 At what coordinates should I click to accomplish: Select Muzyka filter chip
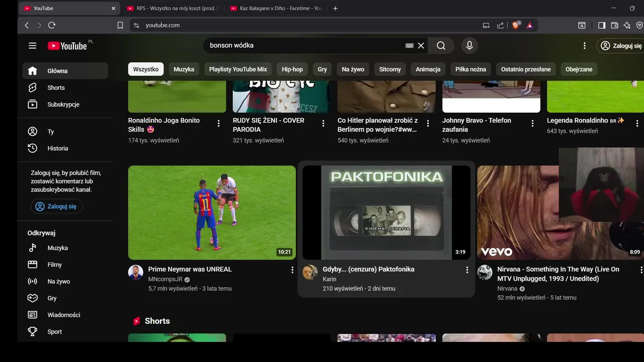[x=184, y=69]
